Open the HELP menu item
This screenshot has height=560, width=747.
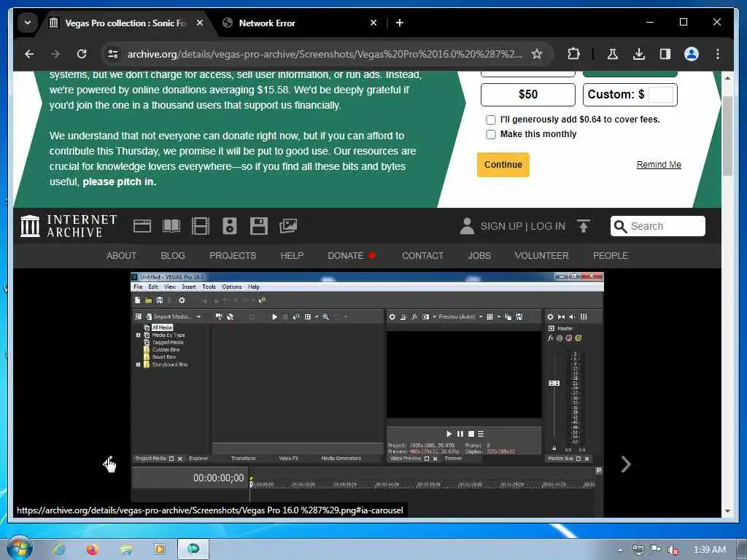click(292, 256)
